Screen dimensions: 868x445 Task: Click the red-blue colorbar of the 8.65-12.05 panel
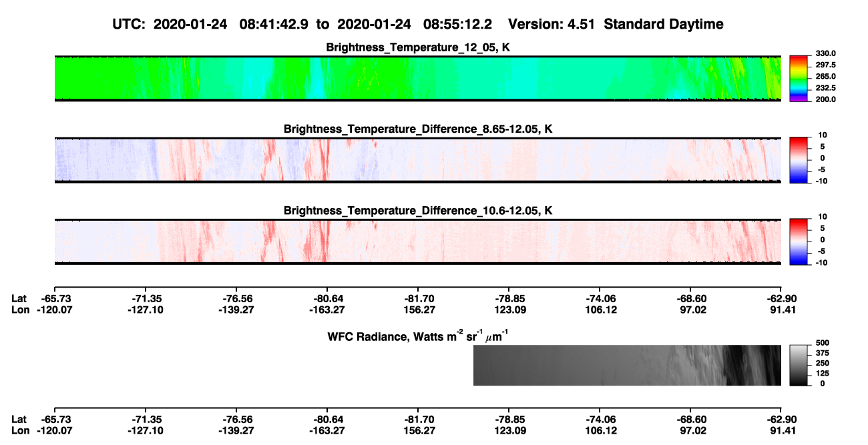(x=799, y=160)
